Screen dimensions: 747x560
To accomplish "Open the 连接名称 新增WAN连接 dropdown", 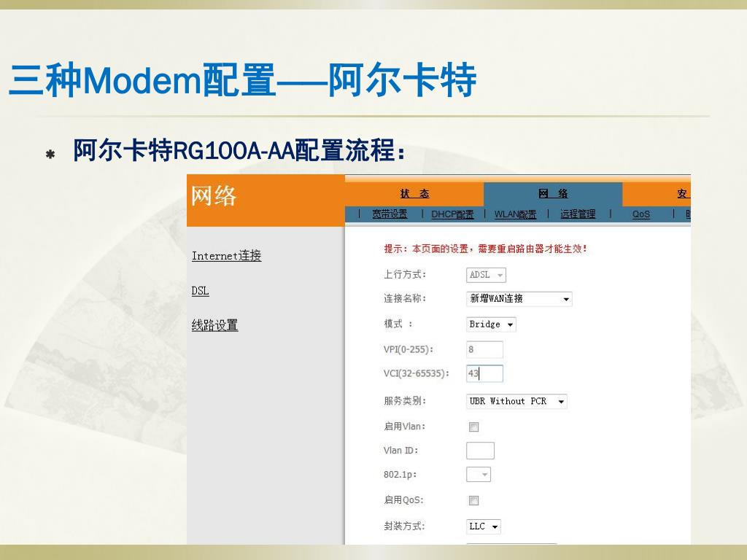I will 519,298.
